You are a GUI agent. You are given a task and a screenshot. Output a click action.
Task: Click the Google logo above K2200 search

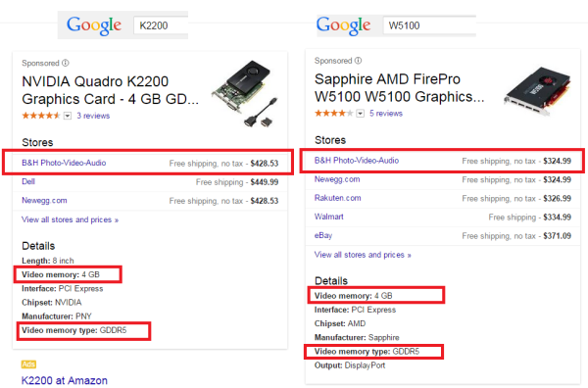(94, 25)
